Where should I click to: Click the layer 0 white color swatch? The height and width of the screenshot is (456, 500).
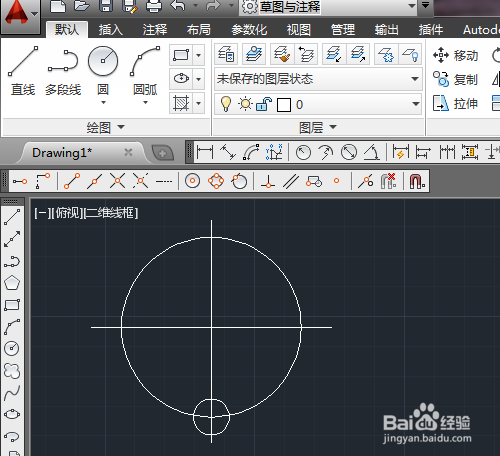coord(284,105)
